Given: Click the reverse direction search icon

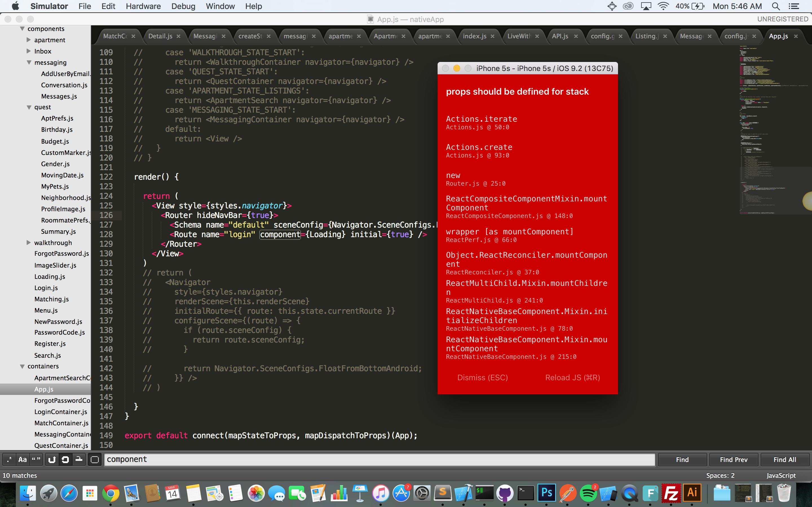Looking at the screenshot, I should coord(52,459).
